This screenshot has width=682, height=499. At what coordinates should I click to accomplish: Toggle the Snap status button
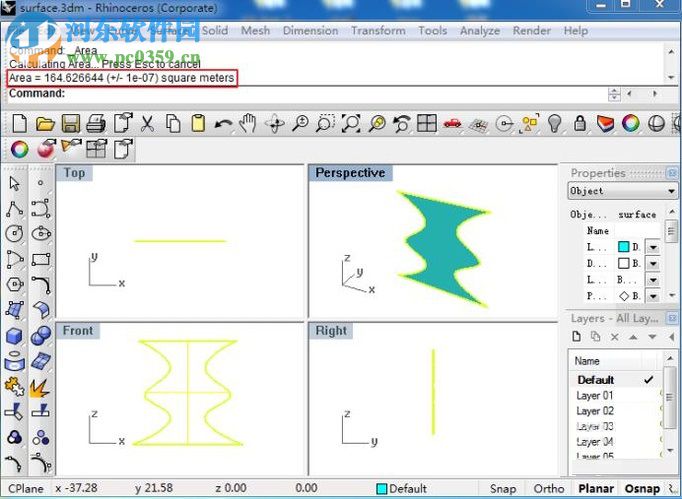[x=502, y=489]
